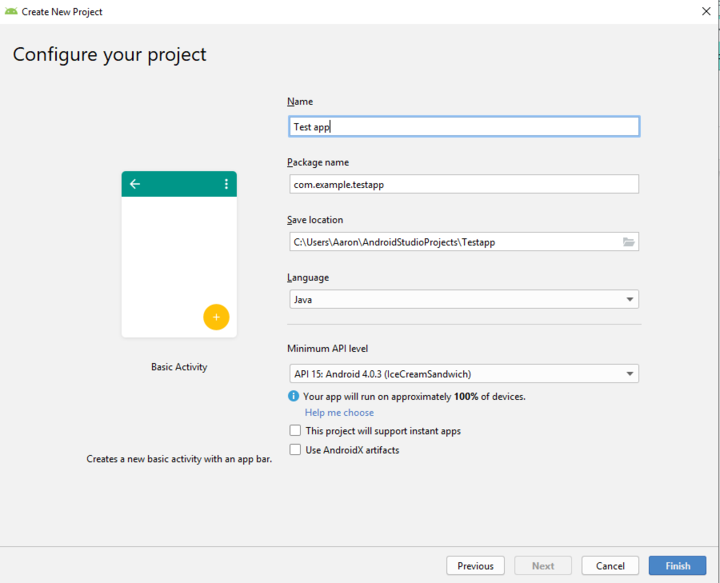Open the Language dropdown showing Java
Screen dimensions: 720x583
pos(464,299)
